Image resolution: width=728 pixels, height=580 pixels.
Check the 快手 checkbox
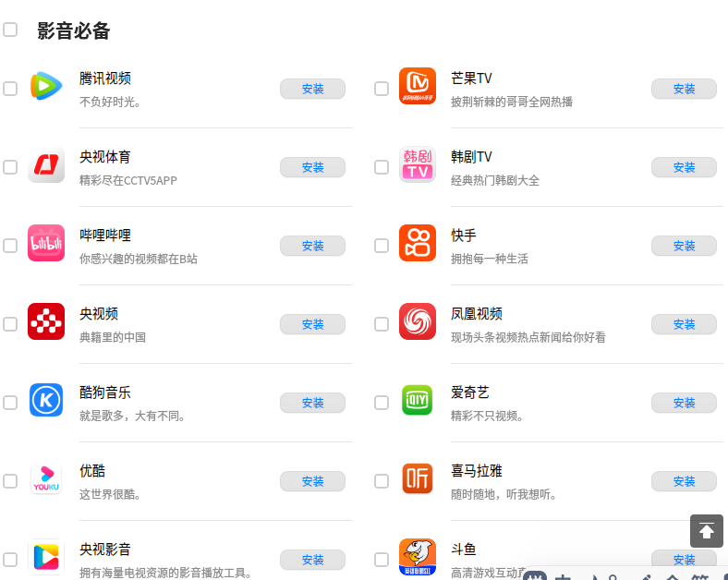[x=382, y=246]
